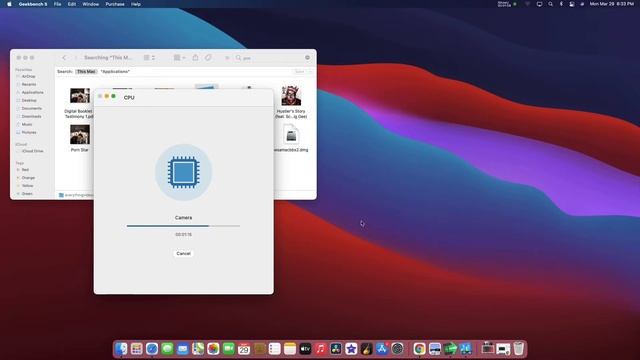Select the Green tag in Finder sidebar
Image resolution: width=640 pixels, height=360 pixels.
pos(27,193)
